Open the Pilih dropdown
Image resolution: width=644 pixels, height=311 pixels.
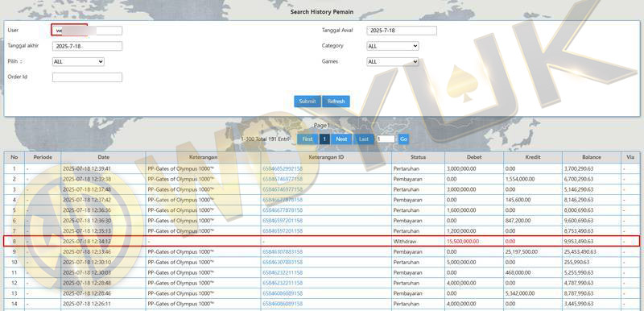[78, 61]
